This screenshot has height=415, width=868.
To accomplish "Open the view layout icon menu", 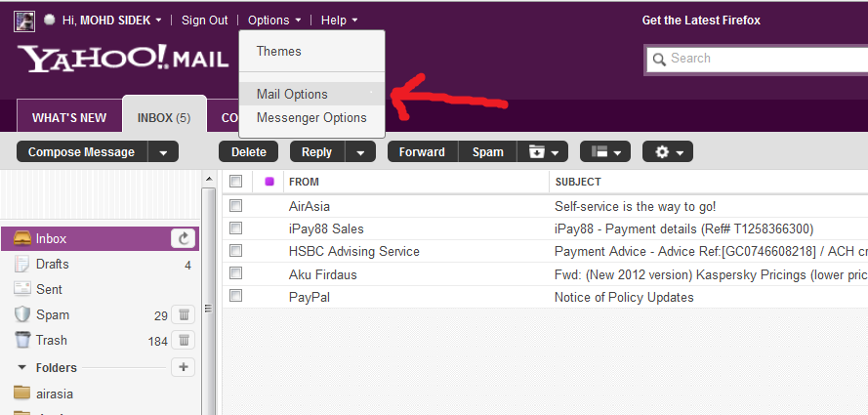I will coord(605,151).
